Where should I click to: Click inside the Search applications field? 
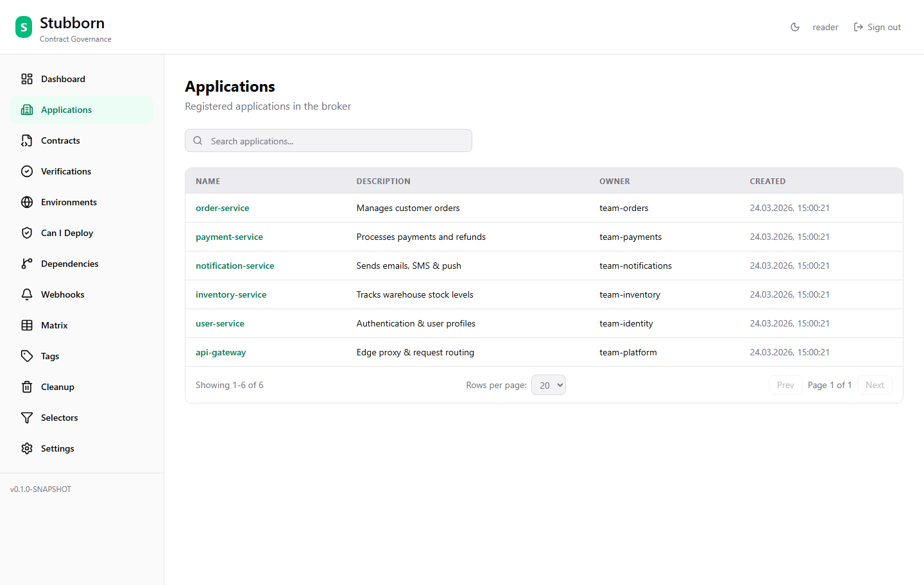pyautogui.click(x=329, y=140)
